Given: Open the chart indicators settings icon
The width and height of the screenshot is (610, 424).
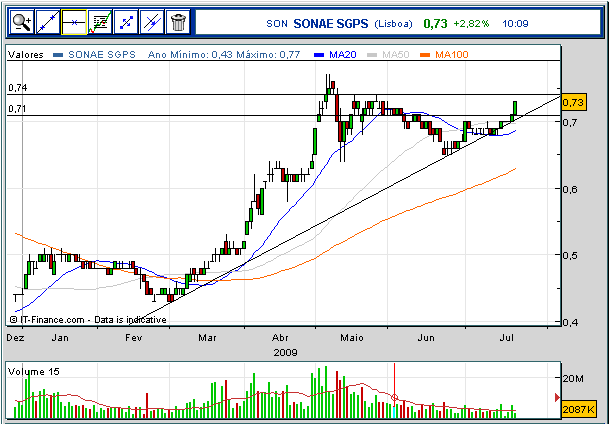Looking at the screenshot, I should pyautogui.click(x=100, y=22).
